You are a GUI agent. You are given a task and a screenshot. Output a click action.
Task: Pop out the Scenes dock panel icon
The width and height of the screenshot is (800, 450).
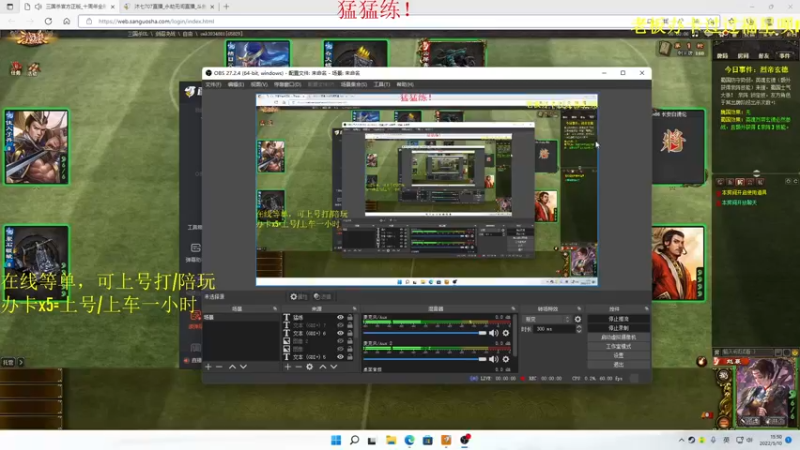[274, 309]
